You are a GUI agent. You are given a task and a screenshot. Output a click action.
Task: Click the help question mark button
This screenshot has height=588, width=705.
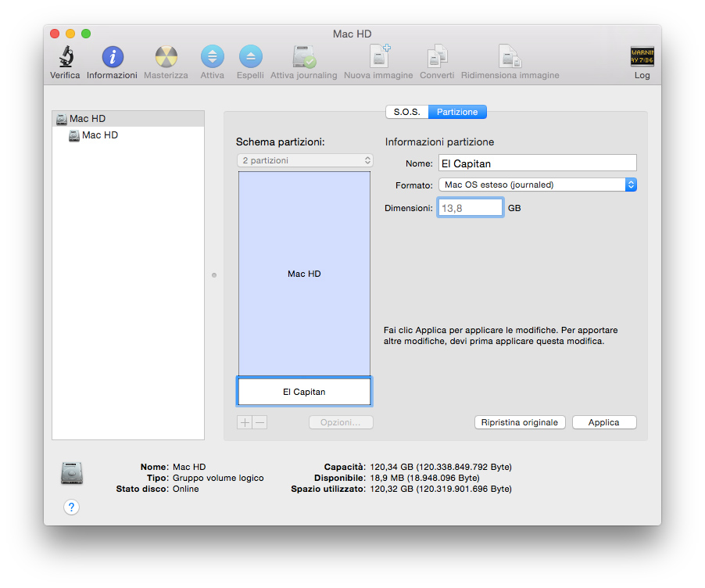coord(71,507)
